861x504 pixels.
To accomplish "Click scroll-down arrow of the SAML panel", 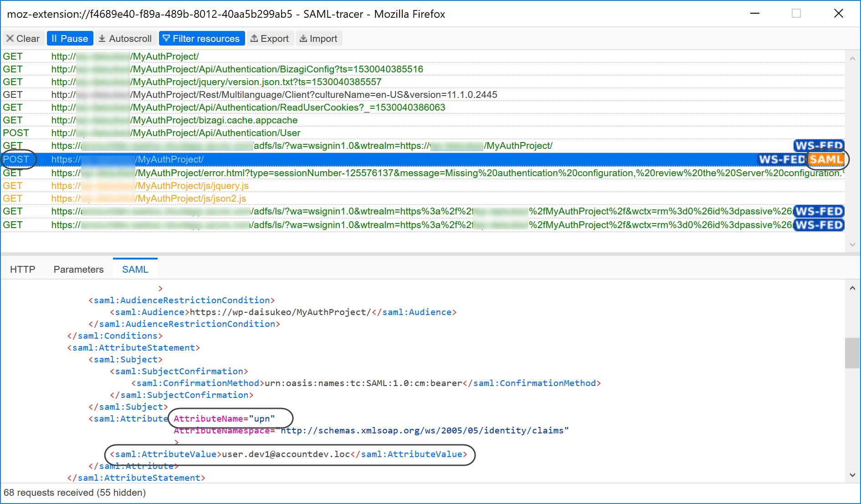I will pos(852,475).
